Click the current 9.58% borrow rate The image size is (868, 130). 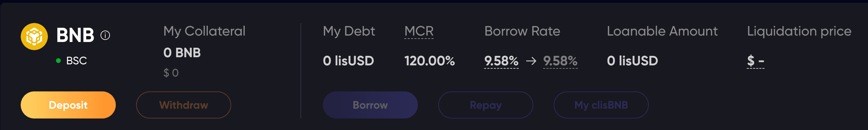pyautogui.click(x=501, y=61)
